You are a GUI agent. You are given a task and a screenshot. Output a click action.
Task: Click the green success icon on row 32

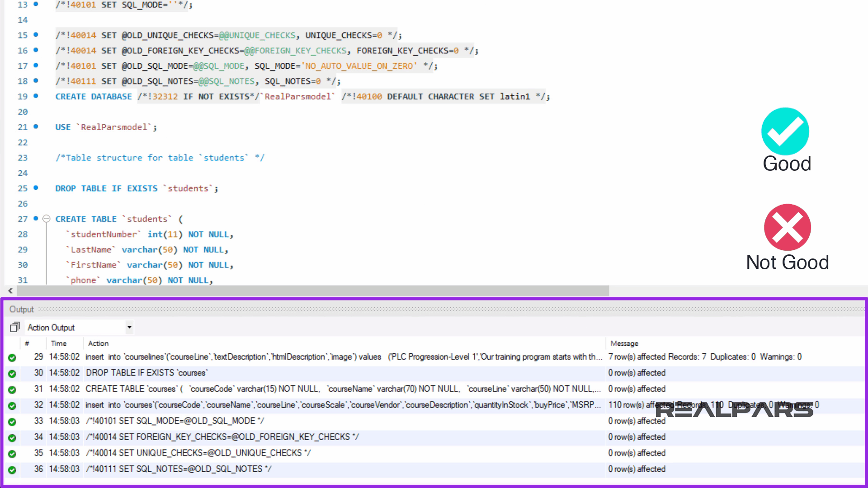pyautogui.click(x=12, y=406)
